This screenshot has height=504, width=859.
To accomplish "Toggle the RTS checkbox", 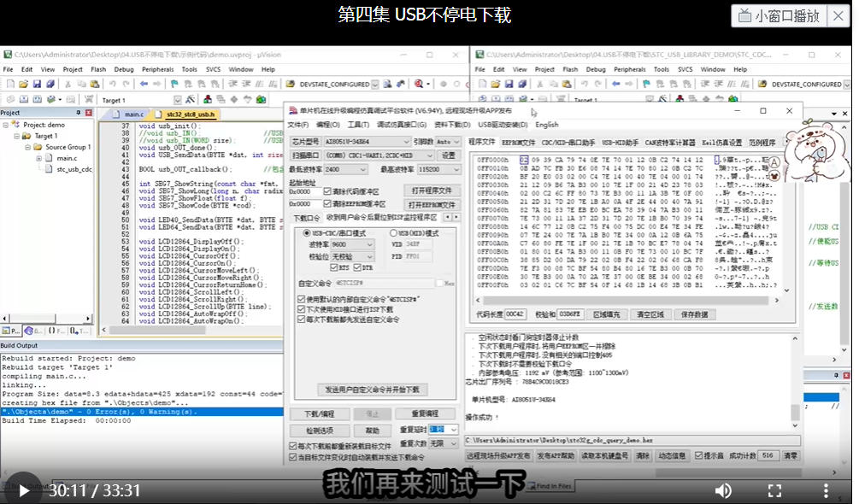I will coord(334,267).
